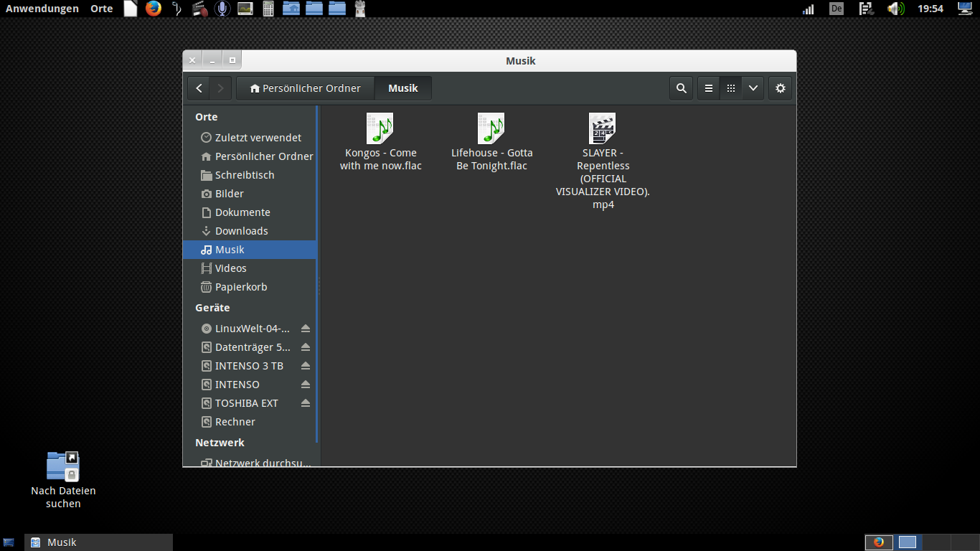Screen dimensions: 980x551
Task: Click the forward navigation arrow
Action: tap(220, 88)
